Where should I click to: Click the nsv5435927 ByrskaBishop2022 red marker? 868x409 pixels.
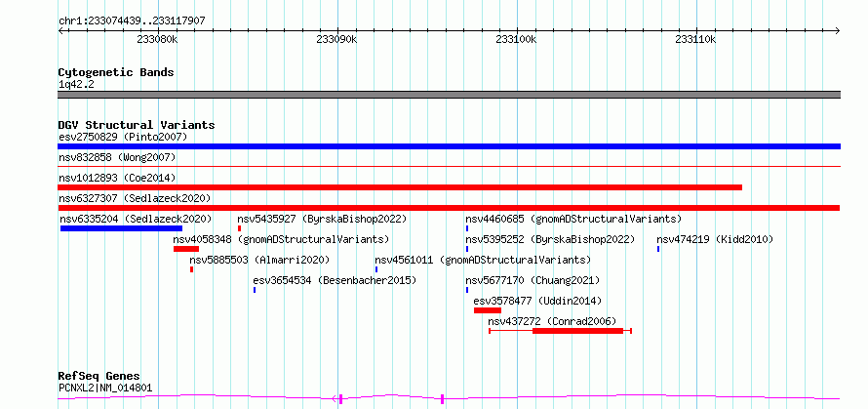coord(239,228)
